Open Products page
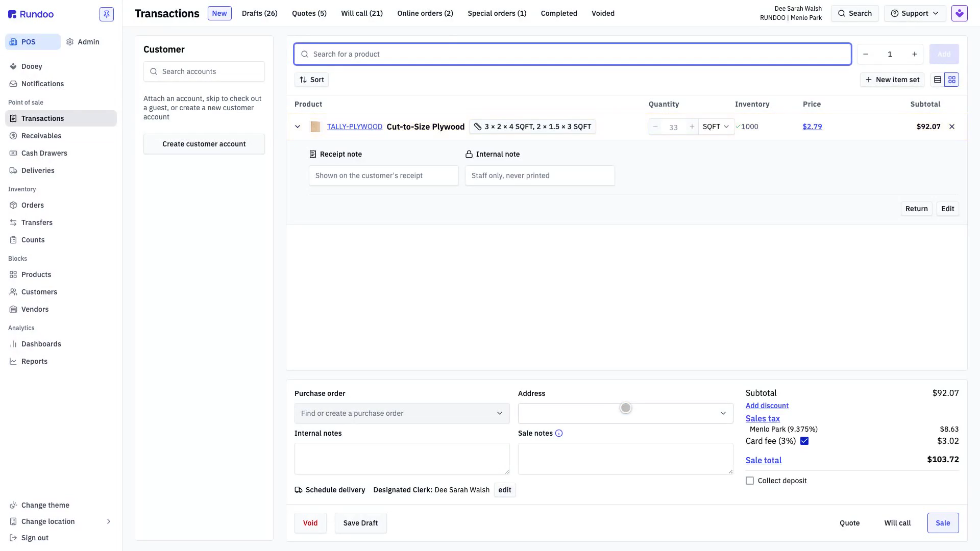This screenshot has width=980, height=551. (61, 274)
